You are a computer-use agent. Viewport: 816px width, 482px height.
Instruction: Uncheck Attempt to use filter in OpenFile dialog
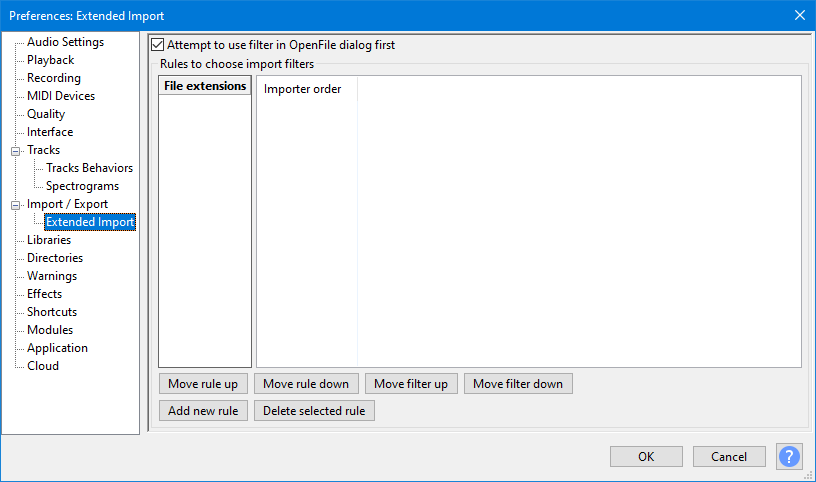coord(158,45)
